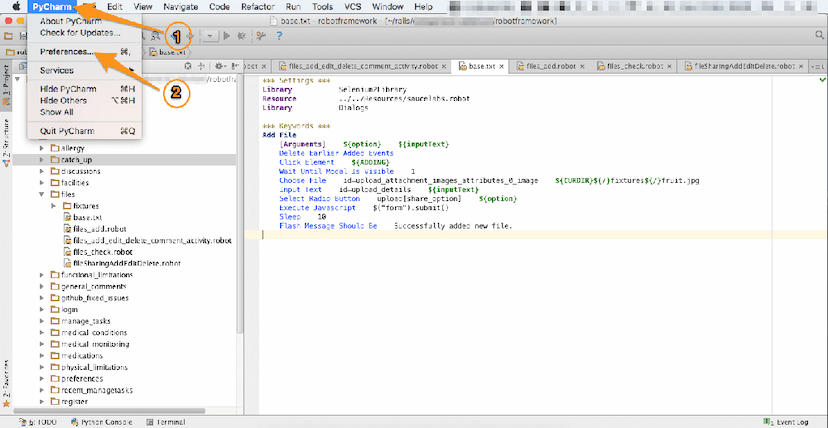This screenshot has width=828, height=428.
Task: Open the Apple menu
Action: (16, 6)
